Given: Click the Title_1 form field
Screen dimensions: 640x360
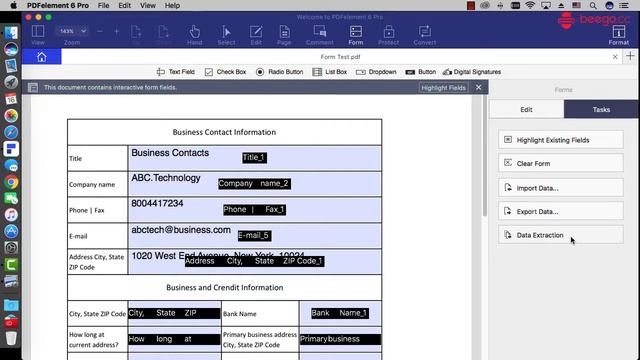Looking at the screenshot, I should [x=255, y=158].
